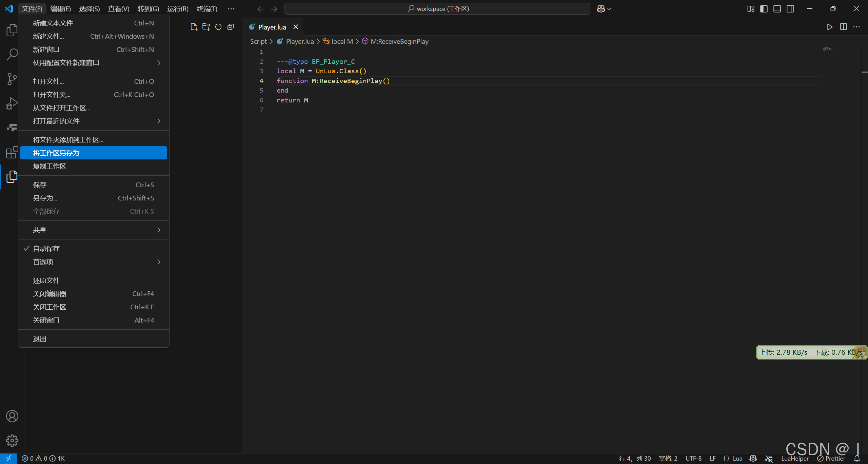Image resolution: width=868 pixels, height=464 pixels.
Task: Click the Lua language mode in status bar
Action: pos(737,459)
